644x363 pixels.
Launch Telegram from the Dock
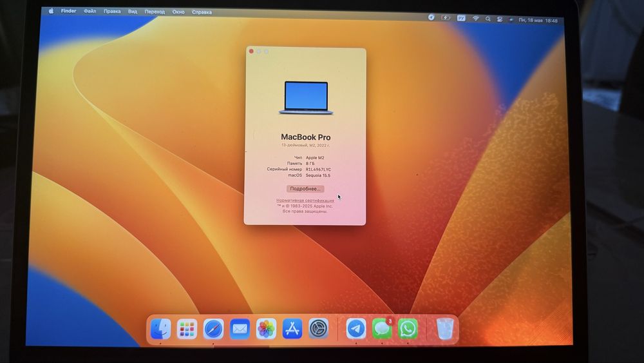click(x=356, y=329)
